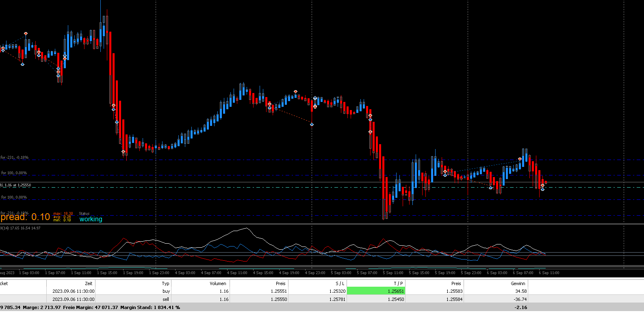
Task: Click the Margin Stand: 1 834.41 % text
Action: 150,307
